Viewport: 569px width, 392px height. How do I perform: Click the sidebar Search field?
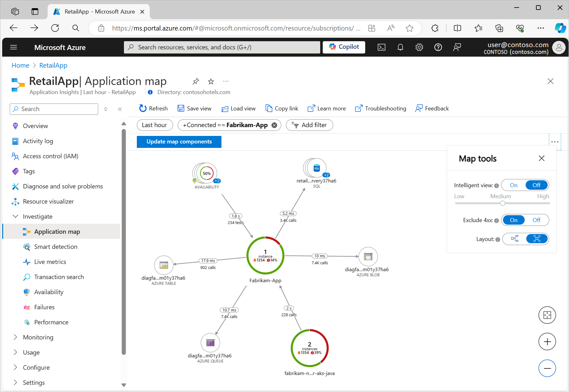(54, 109)
